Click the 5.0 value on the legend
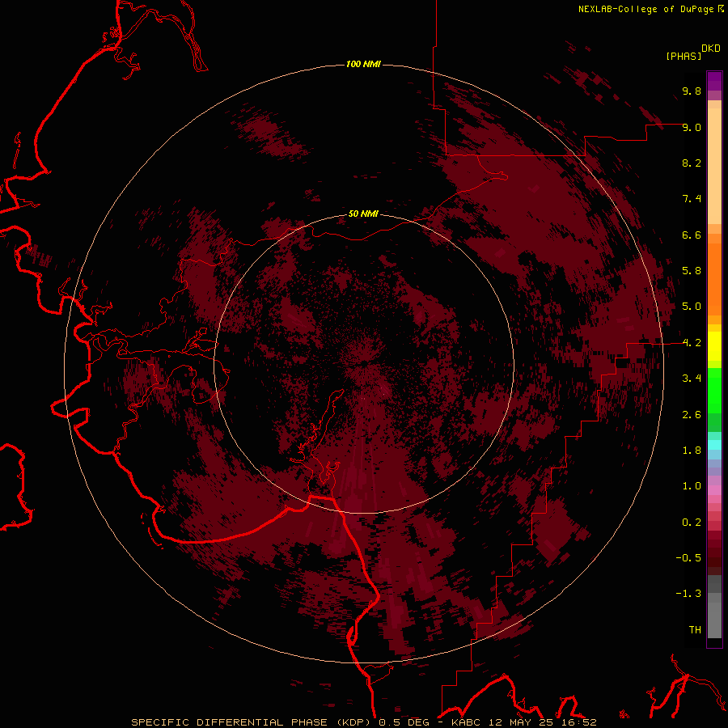Viewport: 728px width, 728px height. (692, 307)
